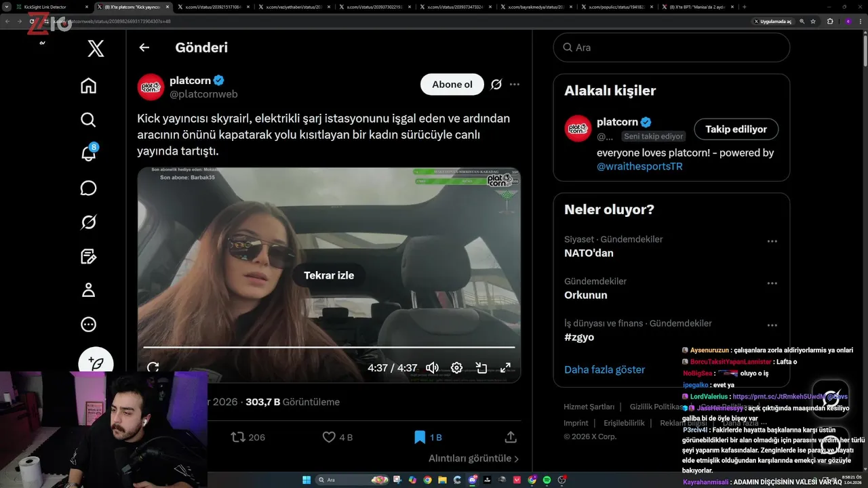
Task: Open Windows Start menu
Action: (307, 480)
